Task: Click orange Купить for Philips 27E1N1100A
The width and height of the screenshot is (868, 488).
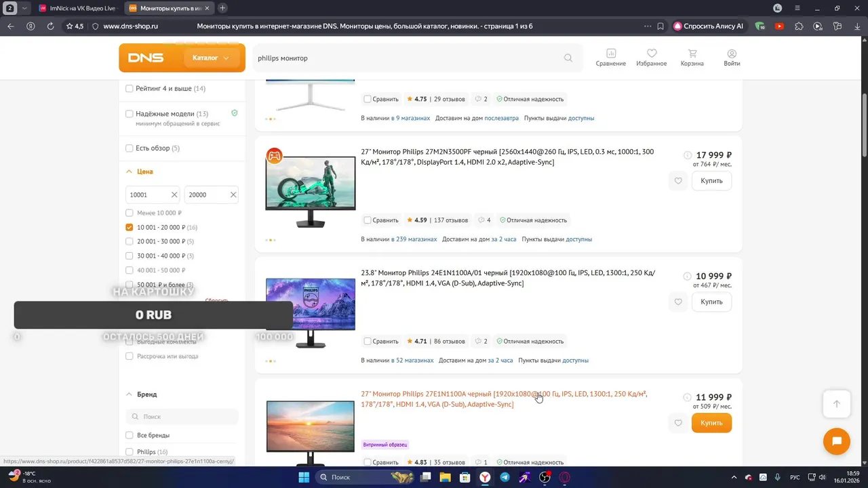Action: [711, 423]
